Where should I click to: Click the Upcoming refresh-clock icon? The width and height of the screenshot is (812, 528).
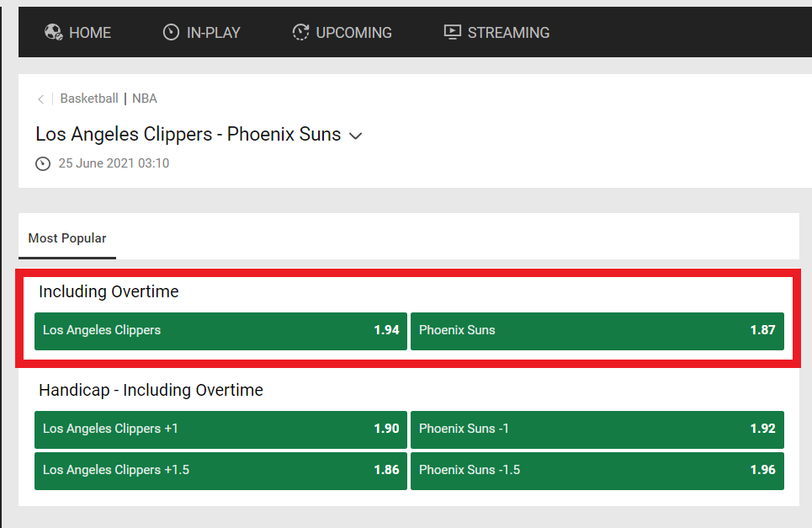pyautogui.click(x=300, y=32)
